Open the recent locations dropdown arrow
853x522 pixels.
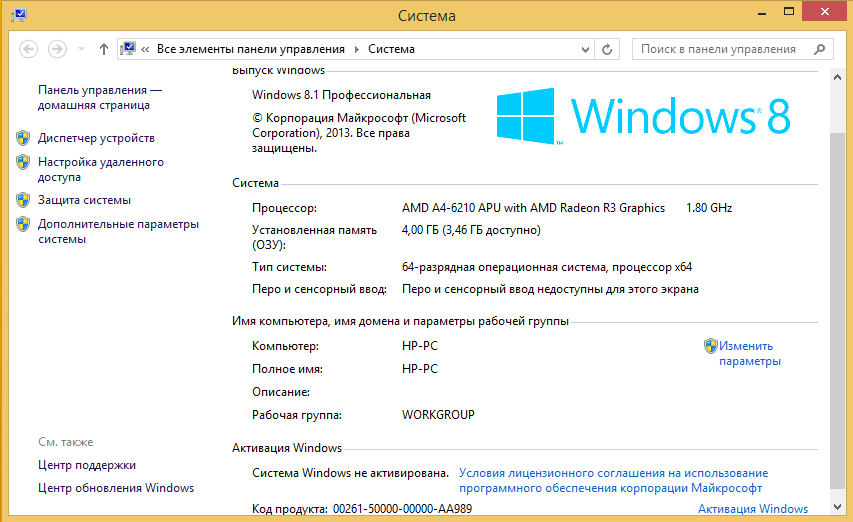tap(81, 49)
